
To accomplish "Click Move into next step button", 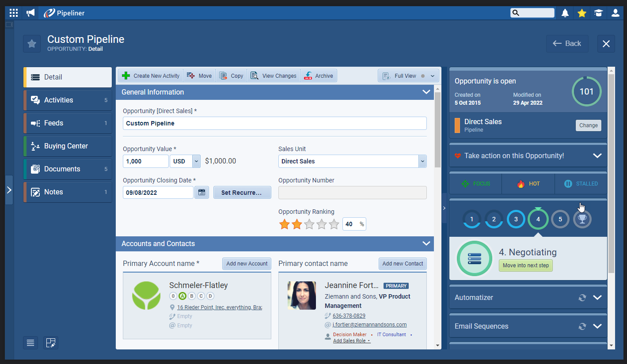I will (525, 265).
